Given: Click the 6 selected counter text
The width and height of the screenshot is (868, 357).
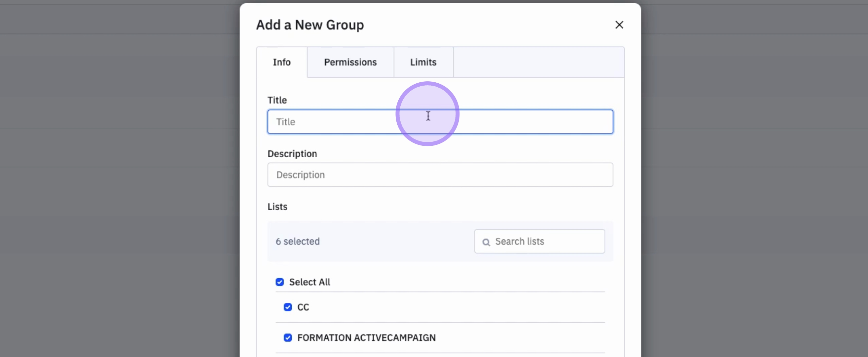Looking at the screenshot, I should coord(297,242).
